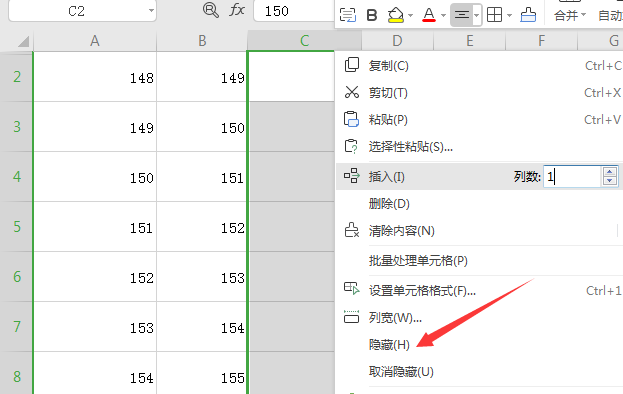Select row 8 header
This screenshot has height=394, width=623.
click(17, 373)
